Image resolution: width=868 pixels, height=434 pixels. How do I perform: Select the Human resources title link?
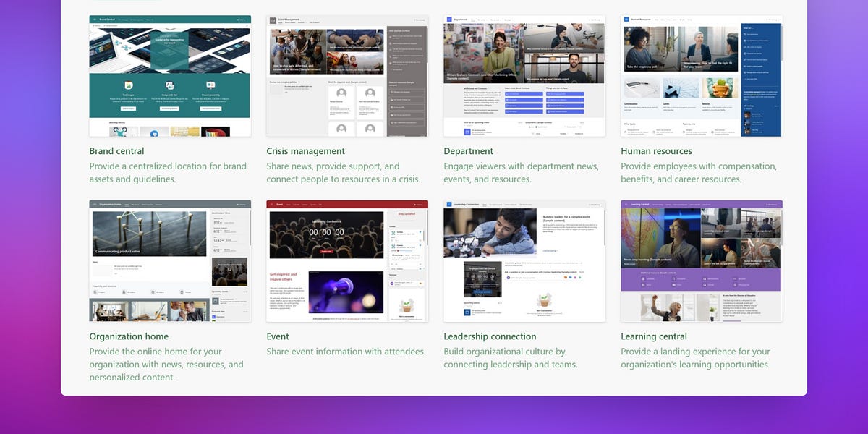[657, 151]
